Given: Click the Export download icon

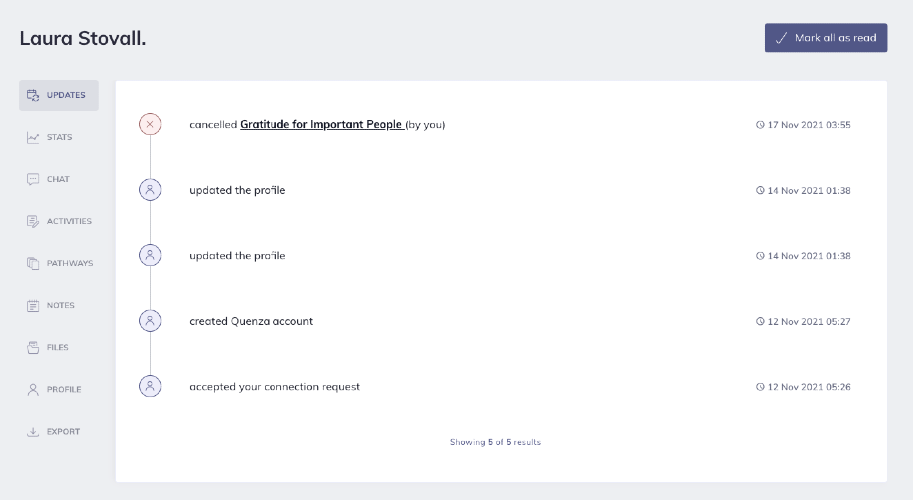Looking at the screenshot, I should click(x=33, y=431).
